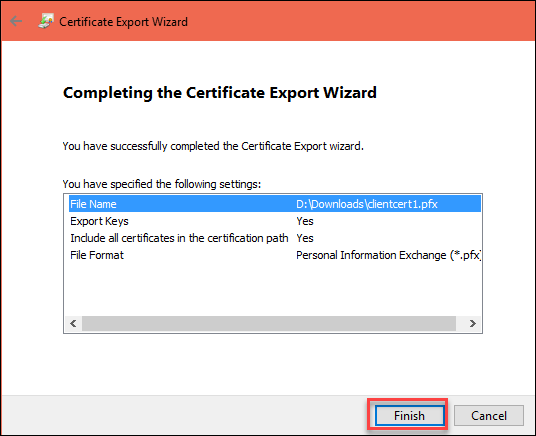Click the Certificate Export Wizard certificate icon
Viewport: 536px width, 436px height.
[46, 21]
